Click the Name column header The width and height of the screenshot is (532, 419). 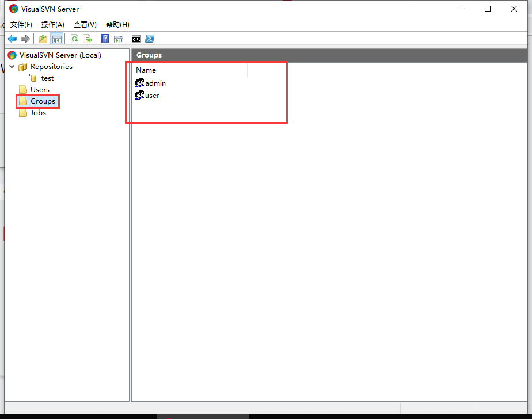(189, 70)
